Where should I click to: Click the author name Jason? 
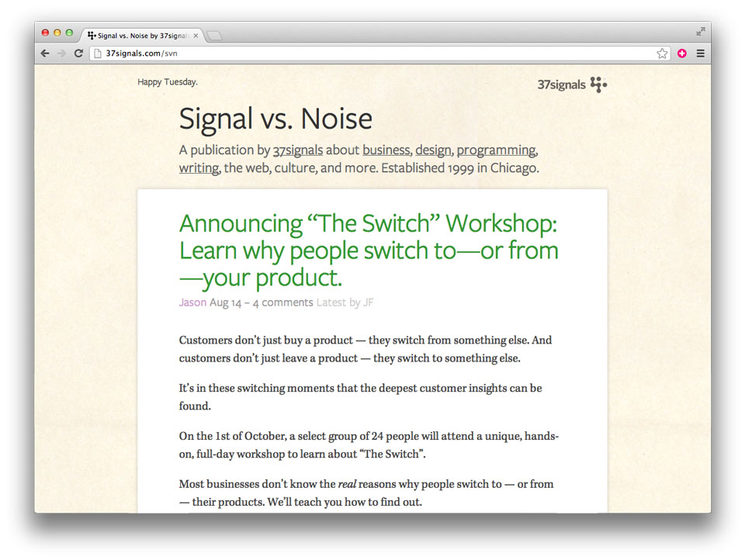tap(192, 302)
